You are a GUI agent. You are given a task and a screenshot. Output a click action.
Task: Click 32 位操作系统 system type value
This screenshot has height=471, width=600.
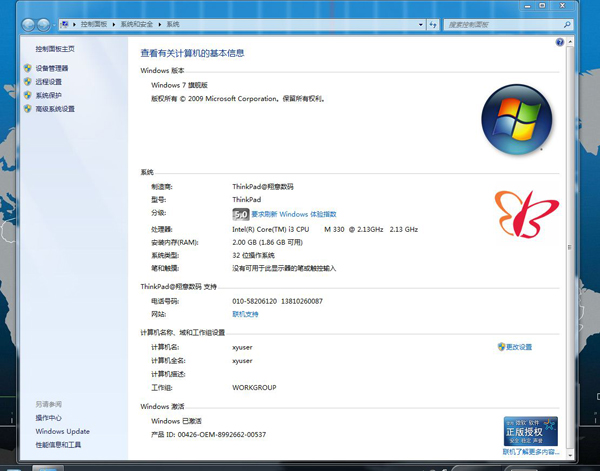(253, 255)
